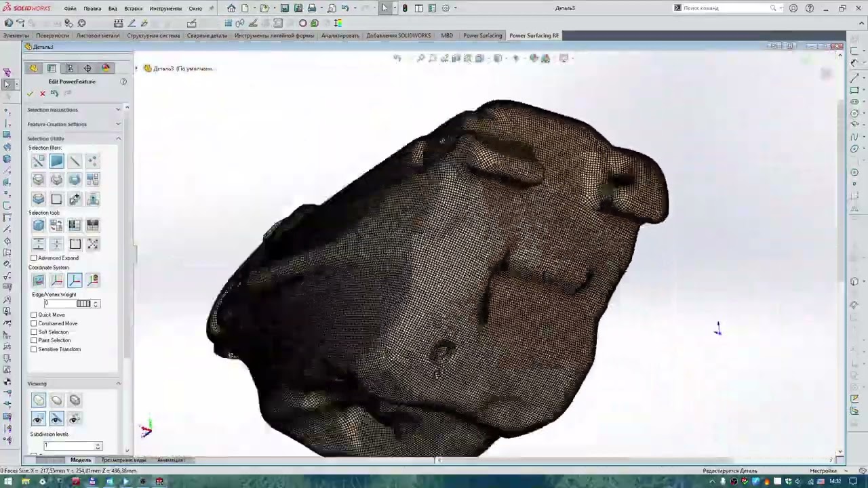Enable the Constrained Move checkbox
The width and height of the screenshot is (868, 488).
pyautogui.click(x=34, y=323)
